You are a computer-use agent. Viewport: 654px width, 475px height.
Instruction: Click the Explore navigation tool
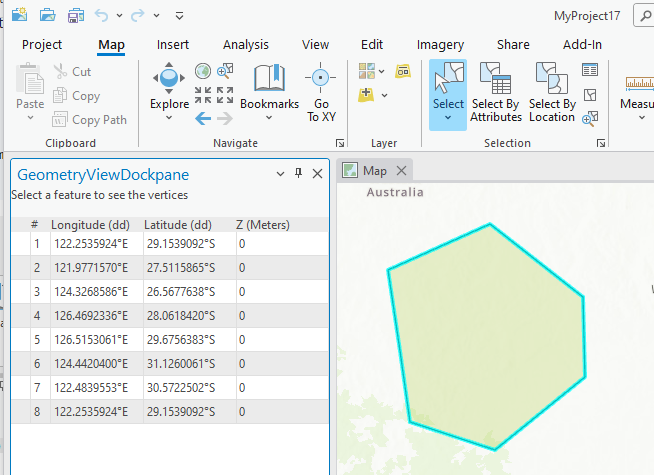169,84
